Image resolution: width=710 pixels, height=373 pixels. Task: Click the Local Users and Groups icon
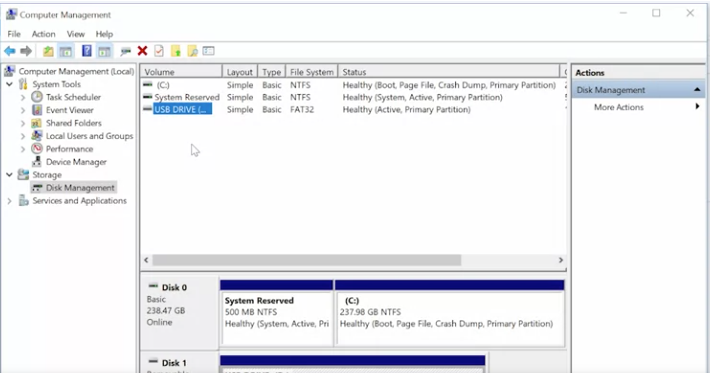pyautogui.click(x=37, y=136)
